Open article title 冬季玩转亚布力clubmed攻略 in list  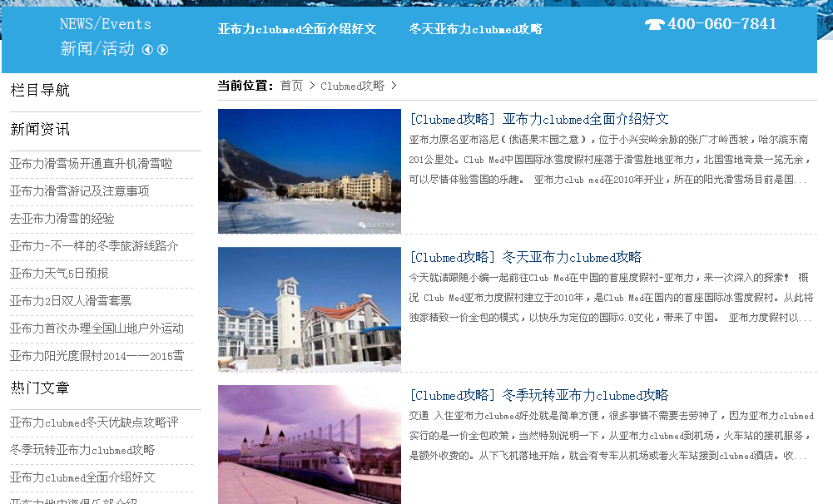pos(586,395)
